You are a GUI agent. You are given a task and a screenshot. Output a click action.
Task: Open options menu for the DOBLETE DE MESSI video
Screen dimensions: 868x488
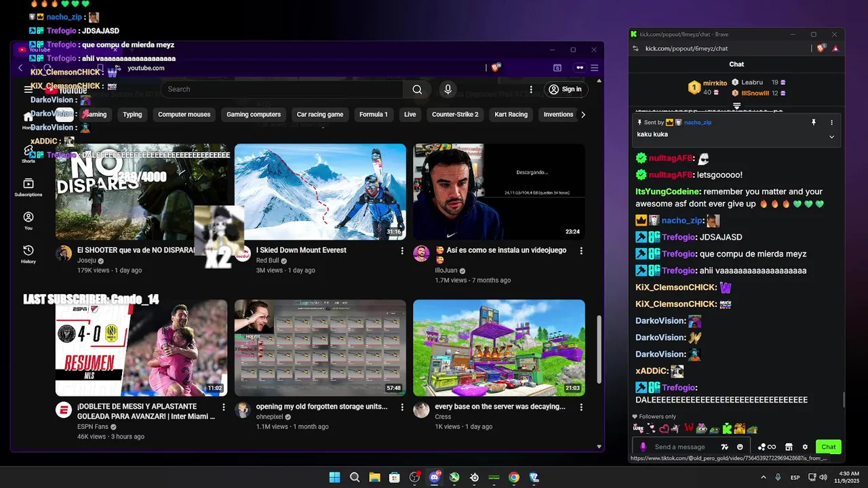point(224,407)
